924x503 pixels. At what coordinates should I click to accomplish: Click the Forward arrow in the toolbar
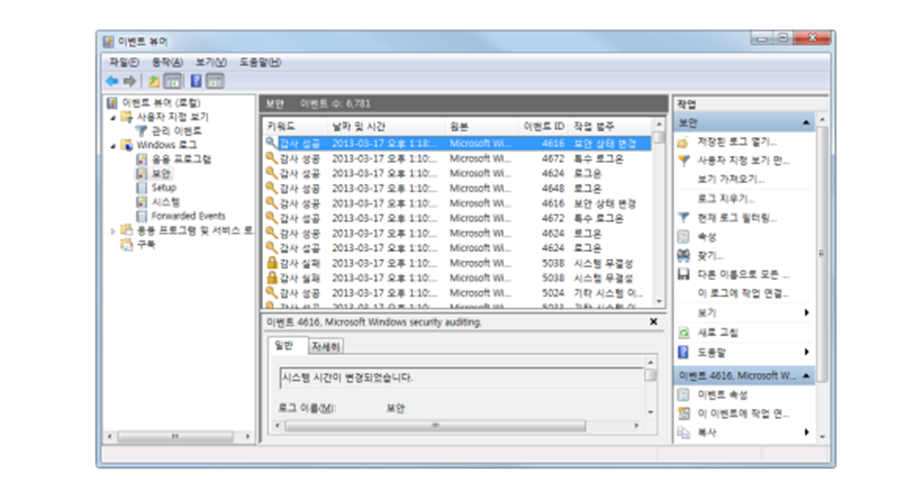[130, 81]
